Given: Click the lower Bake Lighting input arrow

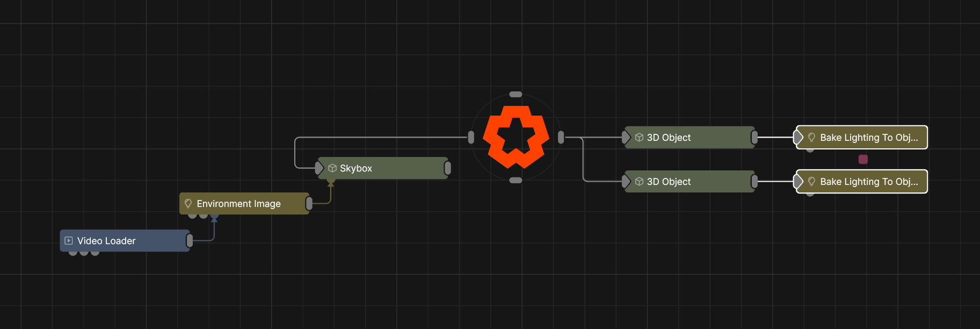Looking at the screenshot, I should coord(798,182).
